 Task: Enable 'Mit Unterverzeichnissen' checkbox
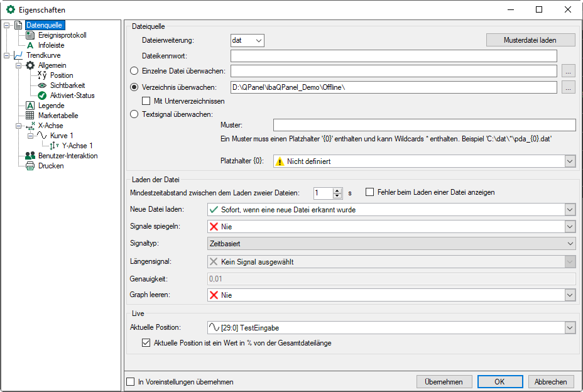(x=146, y=101)
